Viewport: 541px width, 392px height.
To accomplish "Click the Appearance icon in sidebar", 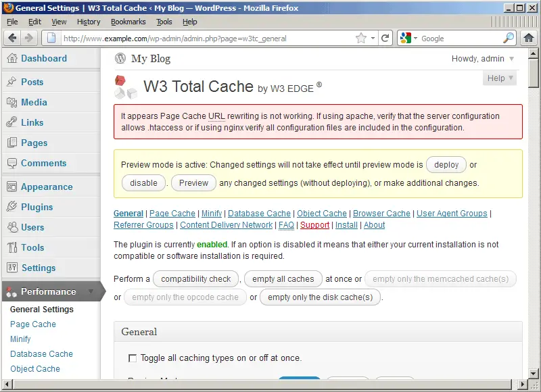I will point(11,187).
